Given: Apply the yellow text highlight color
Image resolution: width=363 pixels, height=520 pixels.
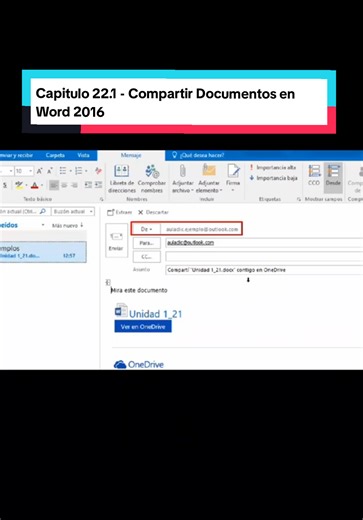Looking at the screenshot, I should click(x=19, y=185).
